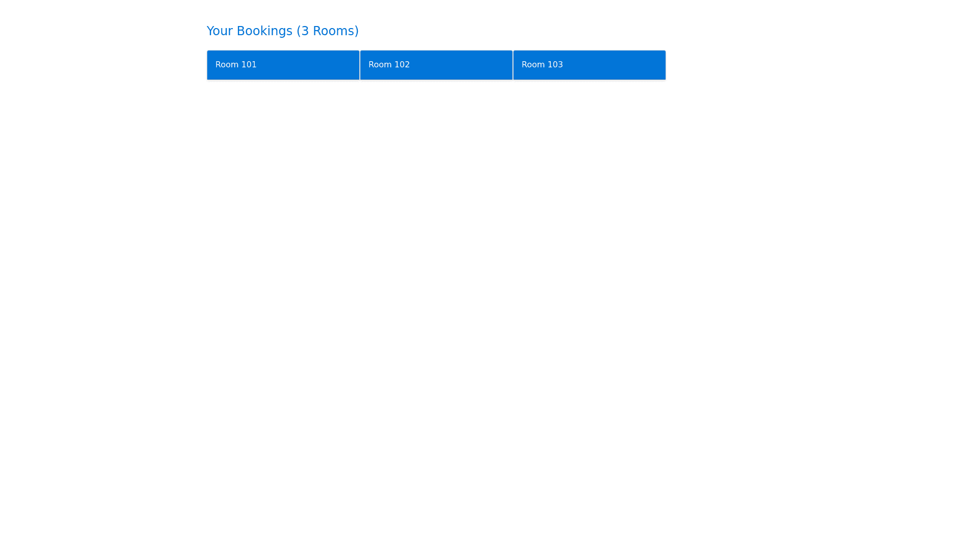The width and height of the screenshot is (980, 551).
Task: Click the Your Bookings heading
Action: pos(282,31)
